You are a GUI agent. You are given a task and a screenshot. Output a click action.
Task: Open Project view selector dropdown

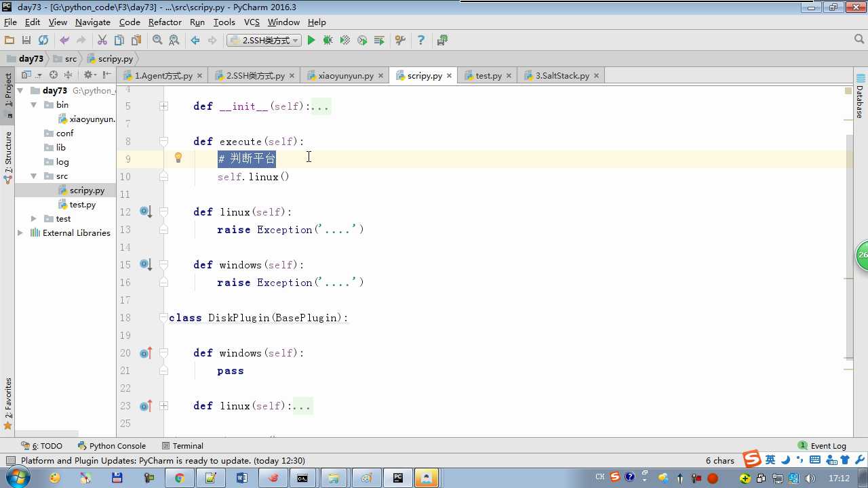(31, 75)
